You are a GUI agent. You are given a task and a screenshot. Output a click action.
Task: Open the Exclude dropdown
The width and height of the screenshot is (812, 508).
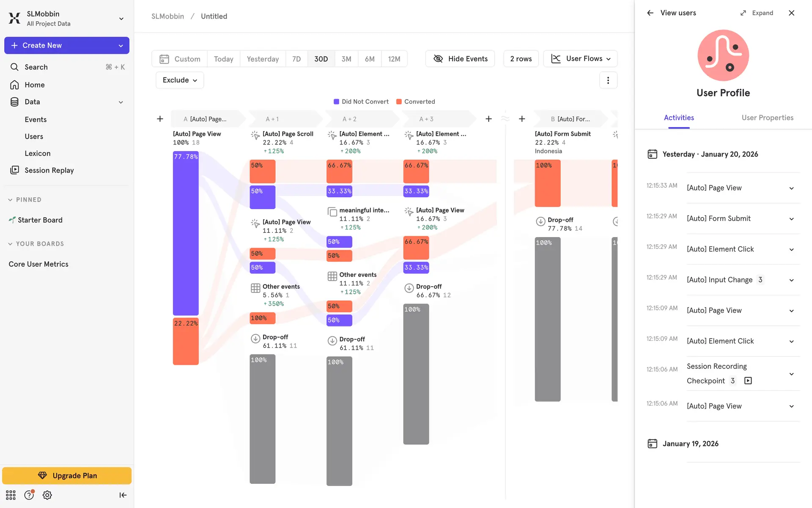[x=180, y=80]
